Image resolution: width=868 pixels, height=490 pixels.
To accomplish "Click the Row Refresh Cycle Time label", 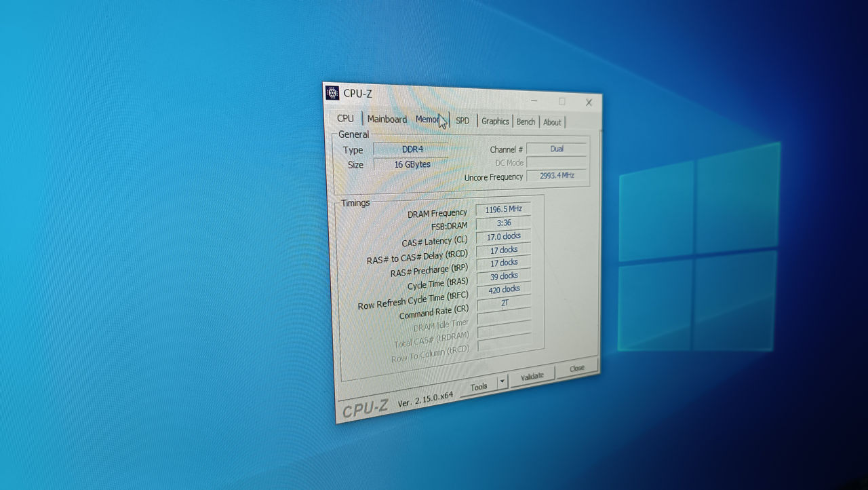I will tap(413, 301).
